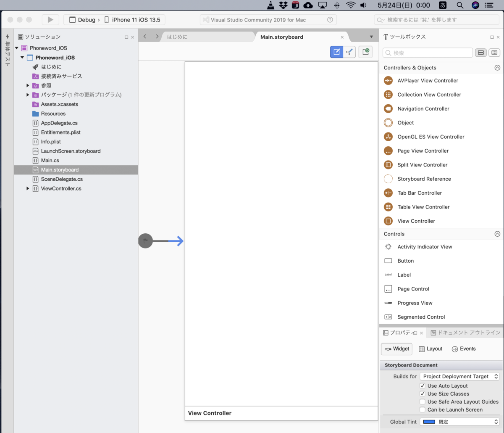Select AVPlayer View Controller toolbox icon
Viewport: 504px width, 433px height.
(388, 81)
